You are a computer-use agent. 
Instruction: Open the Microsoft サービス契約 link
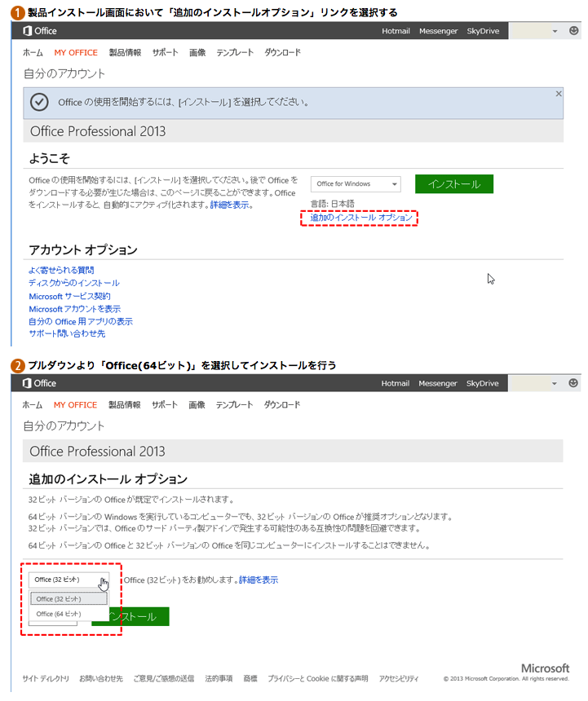pyautogui.click(x=69, y=296)
